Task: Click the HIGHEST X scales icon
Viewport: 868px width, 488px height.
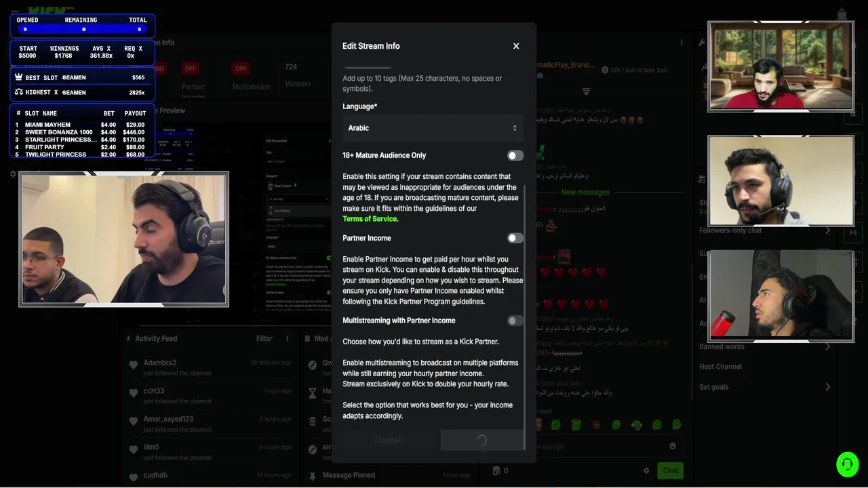Action: pos(18,92)
